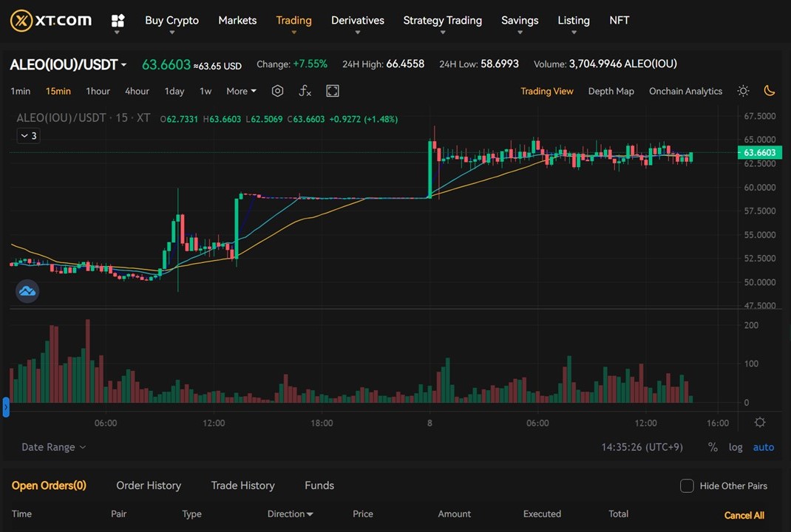The image size is (791, 532).
Task: Expand the Strategy Trading menu
Action: [x=442, y=21]
